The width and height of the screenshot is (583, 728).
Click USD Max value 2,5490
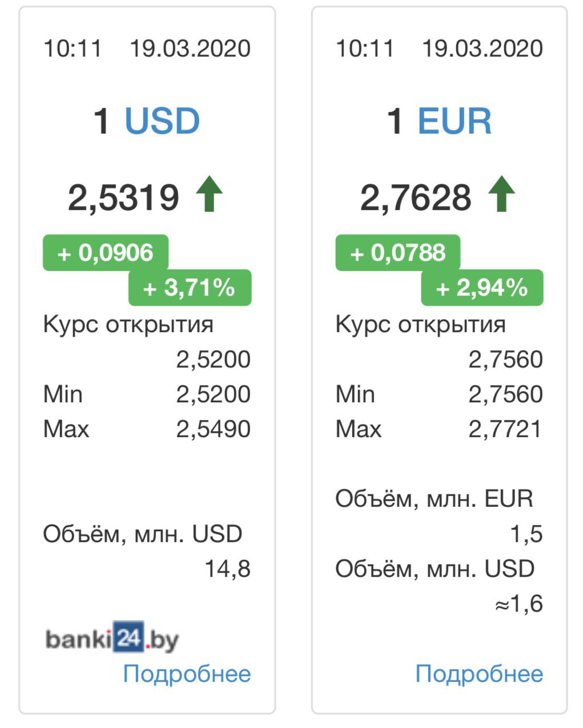[214, 429]
